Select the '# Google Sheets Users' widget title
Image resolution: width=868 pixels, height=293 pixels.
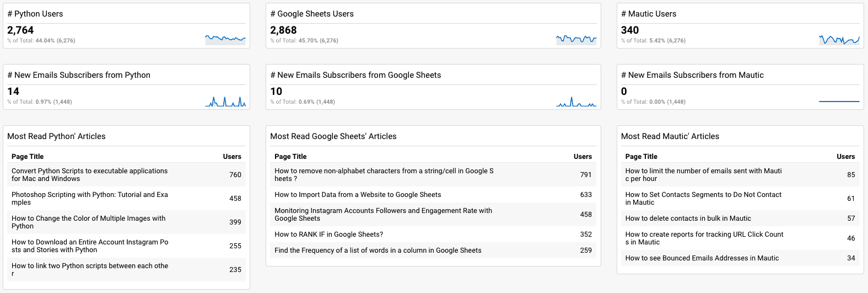pyautogui.click(x=312, y=14)
